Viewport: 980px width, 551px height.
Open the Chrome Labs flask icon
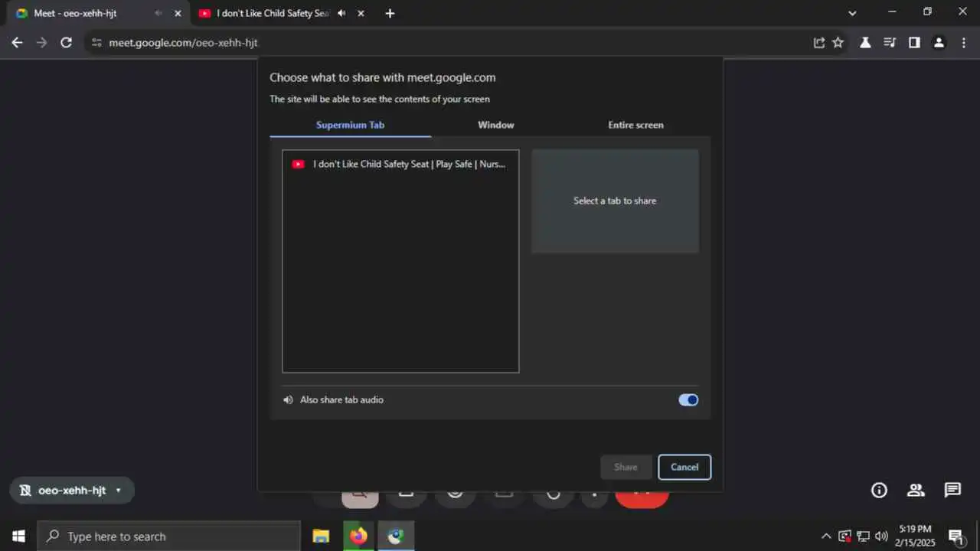[x=865, y=43]
